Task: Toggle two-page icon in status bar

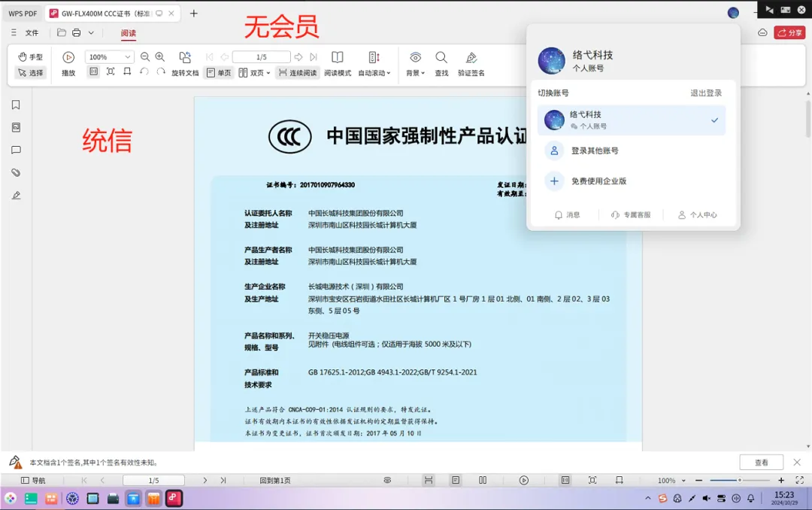Action: tap(483, 481)
